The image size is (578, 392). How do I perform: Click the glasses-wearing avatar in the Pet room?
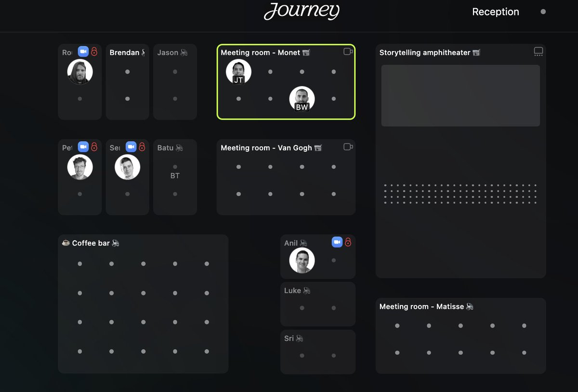pyautogui.click(x=80, y=167)
